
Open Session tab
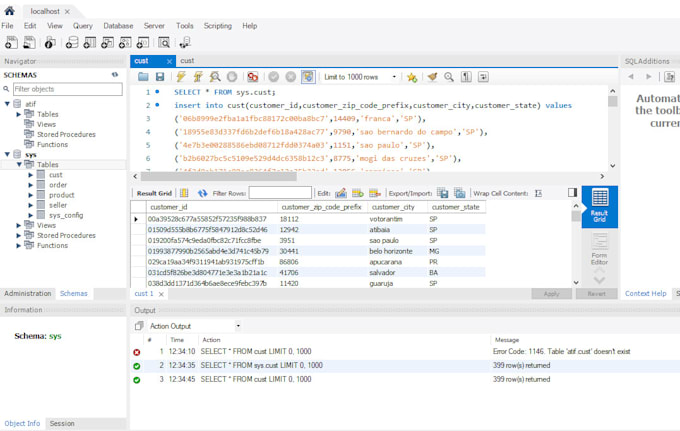click(x=62, y=423)
